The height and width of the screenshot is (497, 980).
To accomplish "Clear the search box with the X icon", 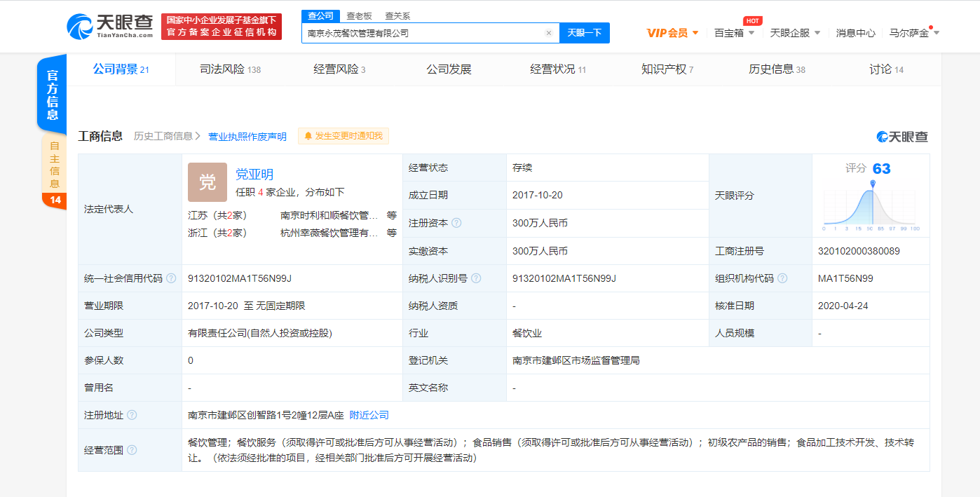I will tap(548, 33).
